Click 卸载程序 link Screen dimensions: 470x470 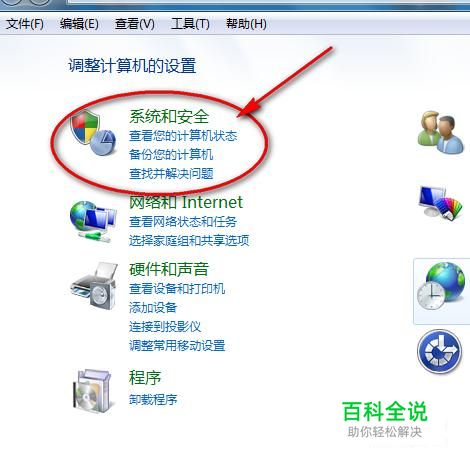153,399
